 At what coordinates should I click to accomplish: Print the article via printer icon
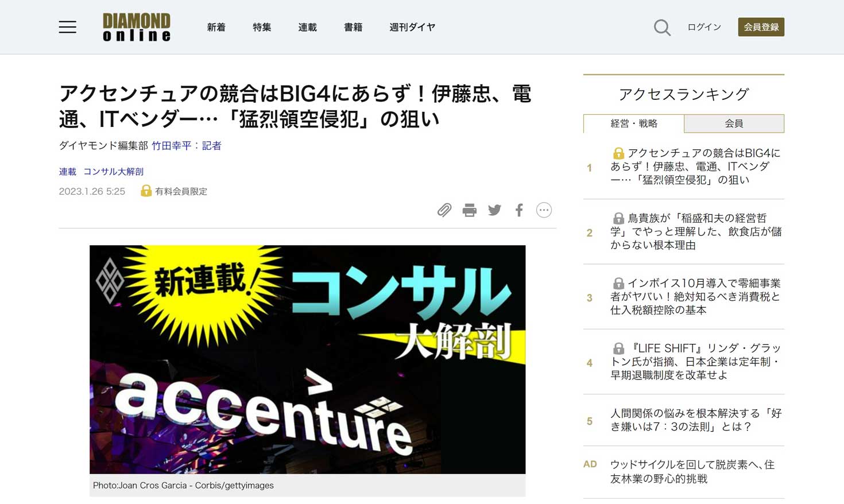[469, 210]
